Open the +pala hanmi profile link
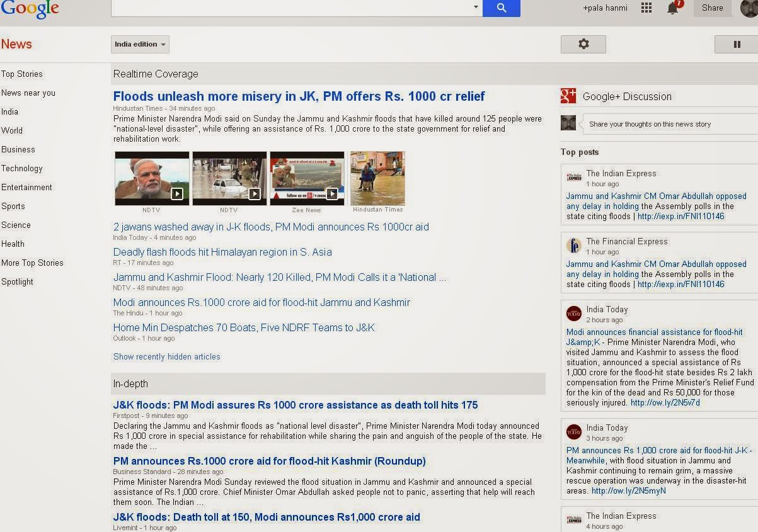 point(605,8)
